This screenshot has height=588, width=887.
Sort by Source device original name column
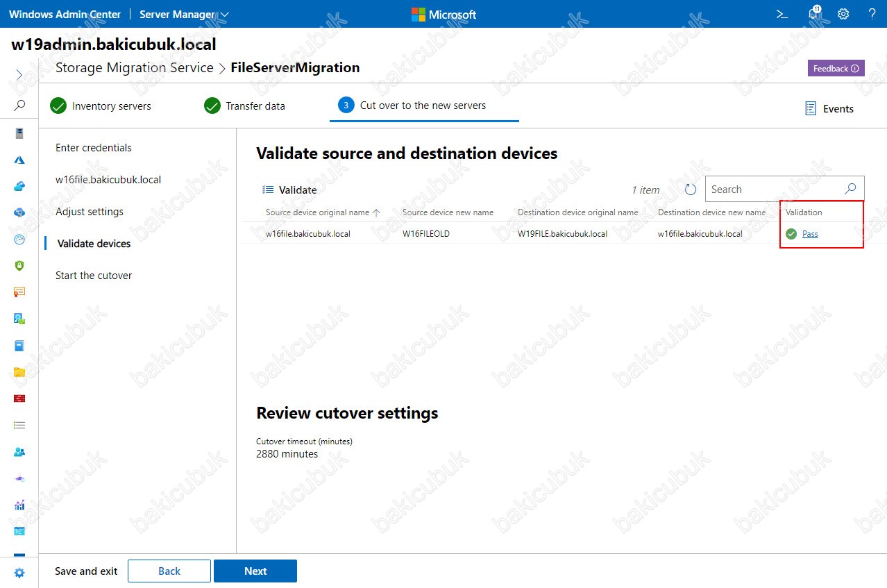[323, 212]
